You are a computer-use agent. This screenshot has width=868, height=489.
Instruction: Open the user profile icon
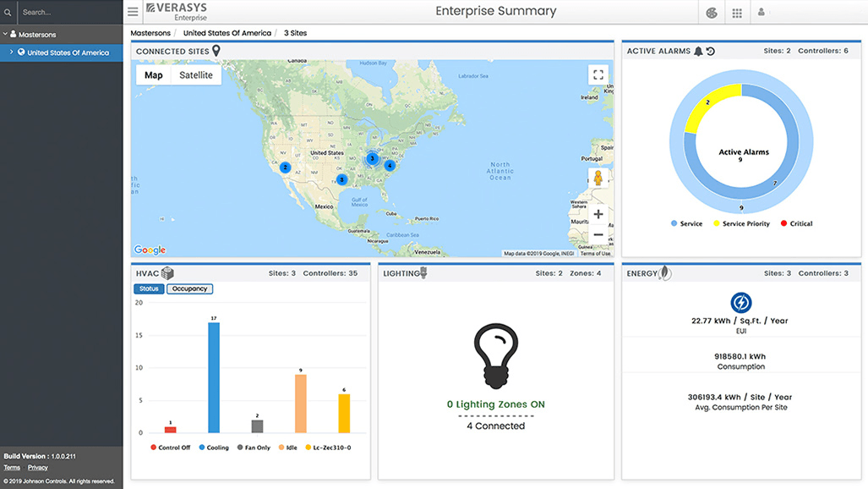coord(762,12)
